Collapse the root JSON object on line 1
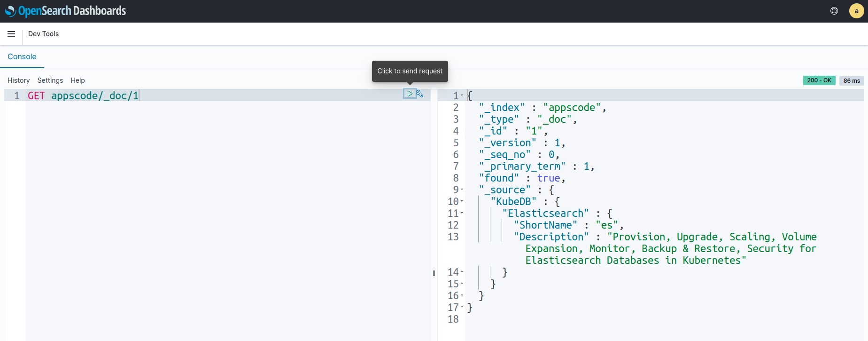Image resolution: width=868 pixels, height=341 pixels. (462, 95)
